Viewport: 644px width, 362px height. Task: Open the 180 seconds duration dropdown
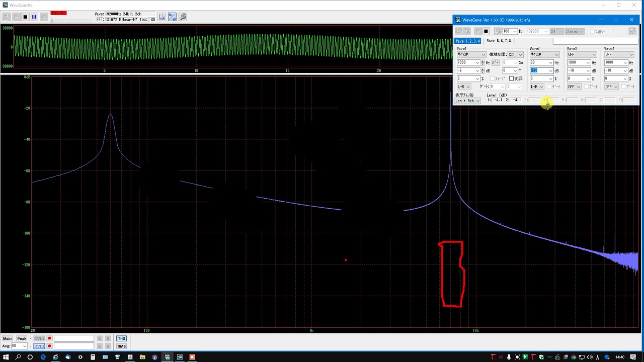[510, 31]
